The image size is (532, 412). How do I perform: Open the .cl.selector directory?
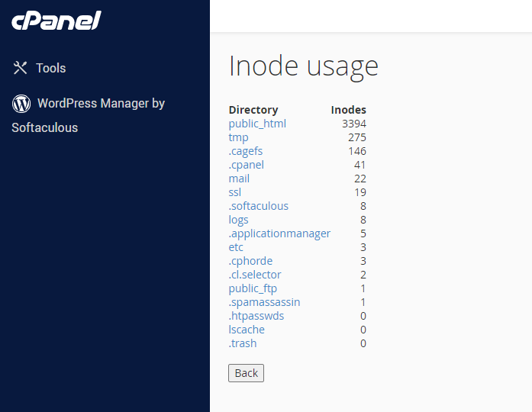[x=255, y=275]
